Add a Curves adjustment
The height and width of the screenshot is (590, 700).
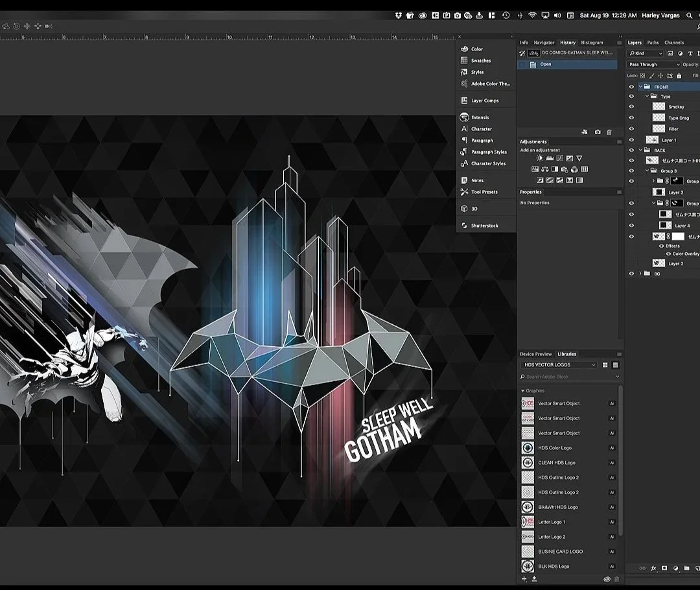click(560, 158)
